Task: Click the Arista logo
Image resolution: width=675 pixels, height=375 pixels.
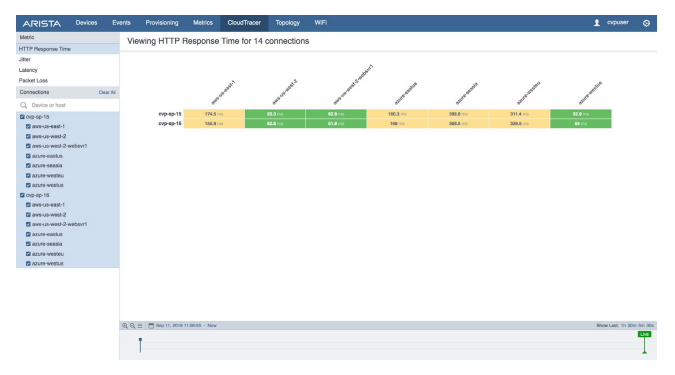Action: 42,24
